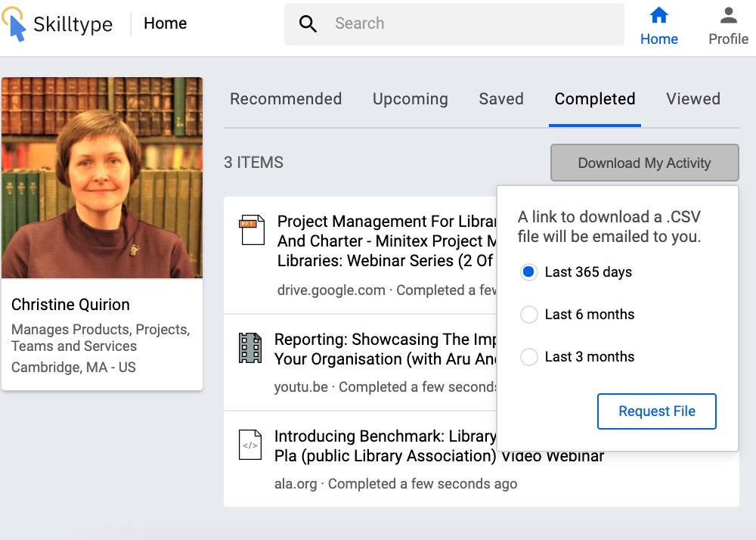The image size is (756, 540).
Task: Click the code document icon
Action: (x=249, y=445)
